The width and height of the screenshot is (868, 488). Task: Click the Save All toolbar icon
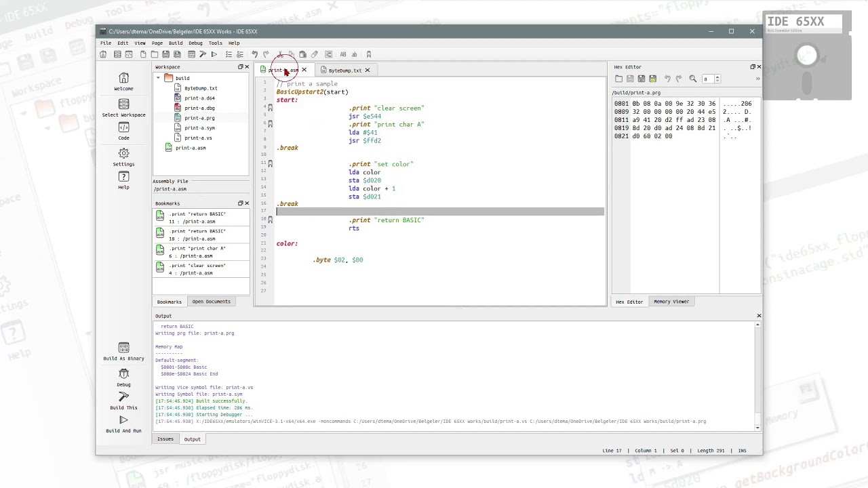click(x=177, y=54)
